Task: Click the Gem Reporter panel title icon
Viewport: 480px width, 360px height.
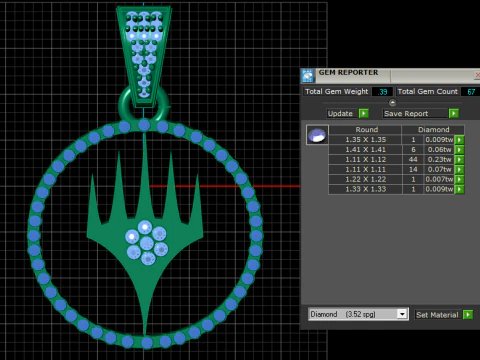Action: coord(308,76)
